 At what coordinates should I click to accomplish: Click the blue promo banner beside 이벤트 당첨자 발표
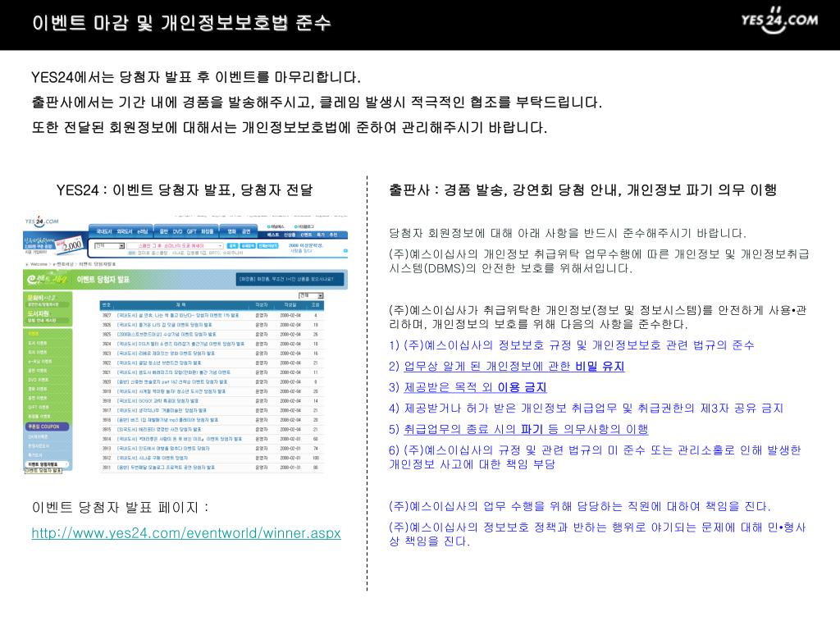[290, 279]
